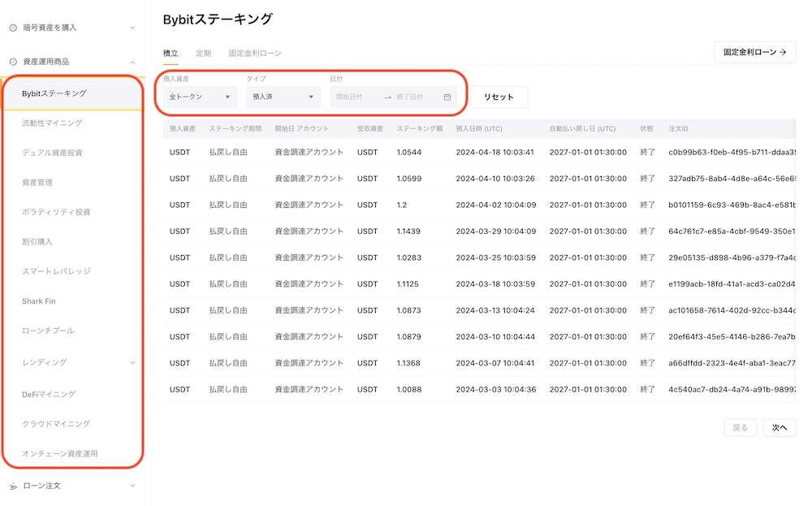
Task: Click the staking amount 1.1439
Action: [408, 231]
